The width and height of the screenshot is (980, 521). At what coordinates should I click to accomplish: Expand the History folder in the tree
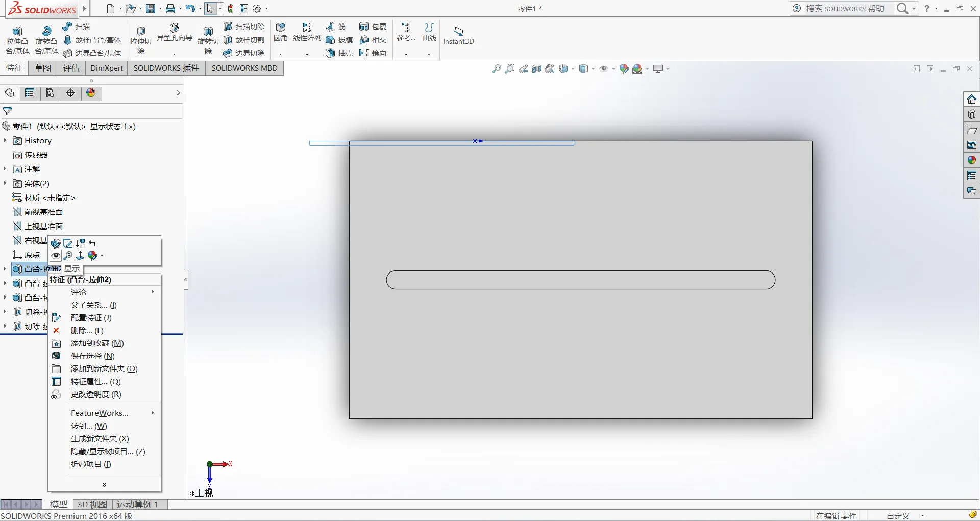point(5,140)
